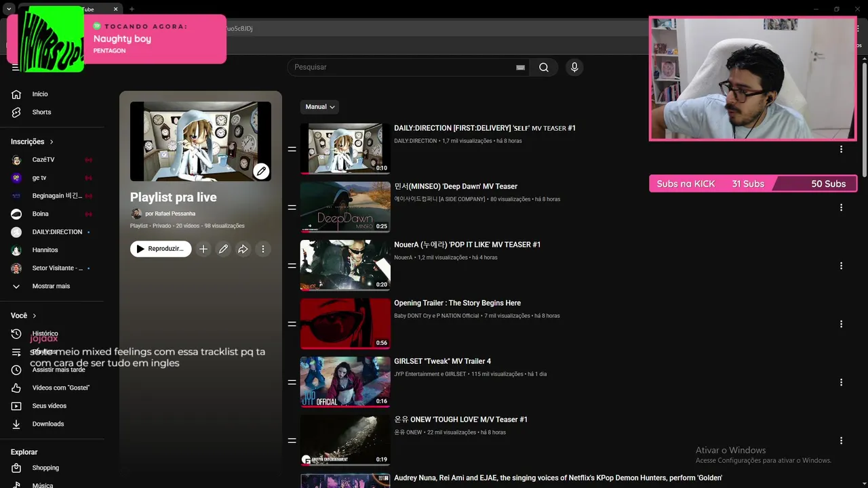Open the 온유 ONEW channel link
868x488 pixels.
[408, 432]
